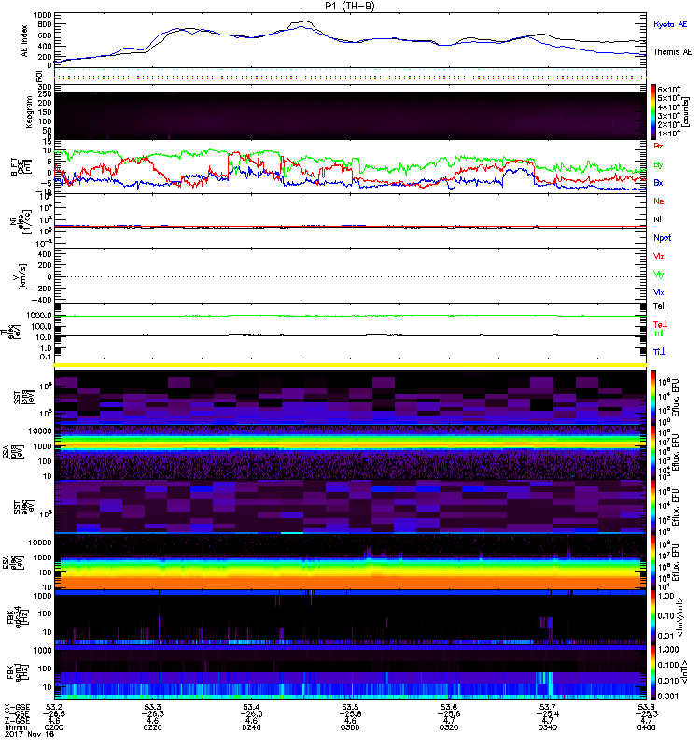Click the green Viy velocity legend label
Viewport: 700px width, 747px height.
pos(659,275)
